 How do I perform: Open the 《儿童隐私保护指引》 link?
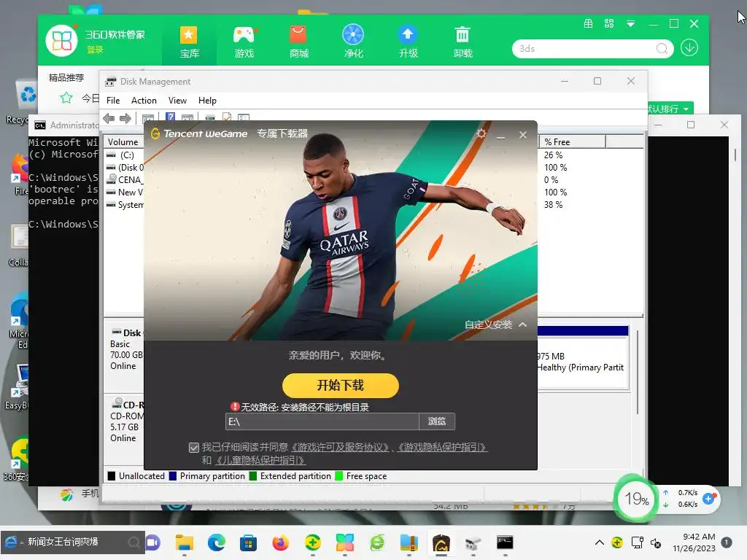(x=260, y=461)
